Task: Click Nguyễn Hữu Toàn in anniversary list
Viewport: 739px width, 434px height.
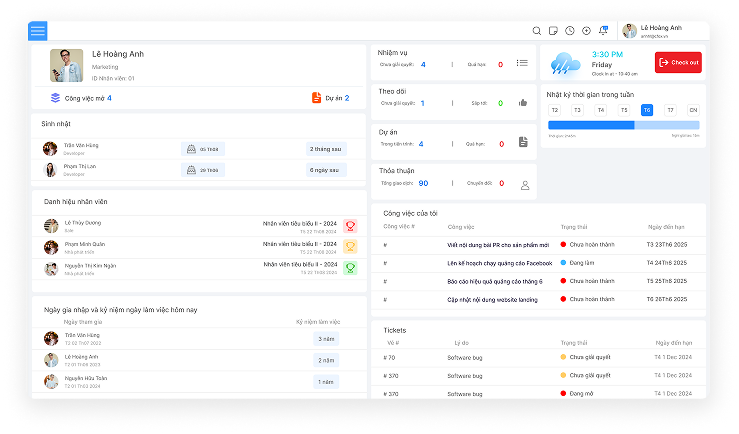Action: point(86,378)
